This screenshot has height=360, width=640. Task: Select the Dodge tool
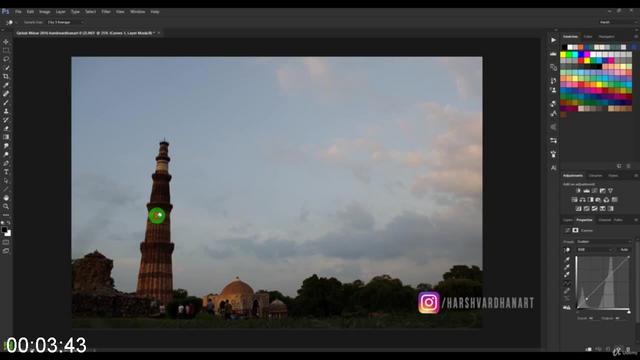click(6, 155)
